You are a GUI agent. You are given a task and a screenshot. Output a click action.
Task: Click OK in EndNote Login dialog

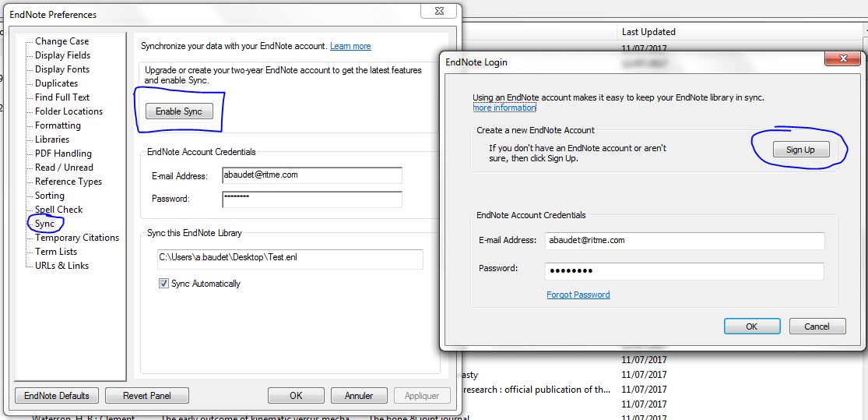pos(752,326)
